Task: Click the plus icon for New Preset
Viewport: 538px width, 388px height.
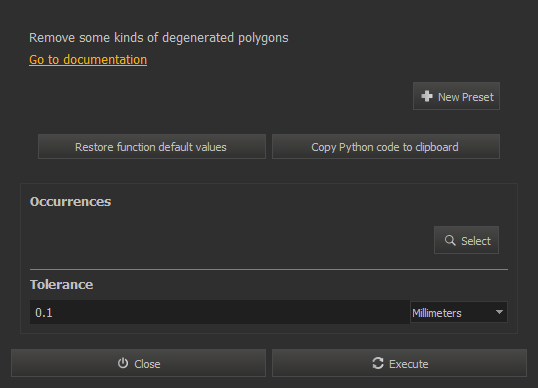Action: (x=427, y=96)
